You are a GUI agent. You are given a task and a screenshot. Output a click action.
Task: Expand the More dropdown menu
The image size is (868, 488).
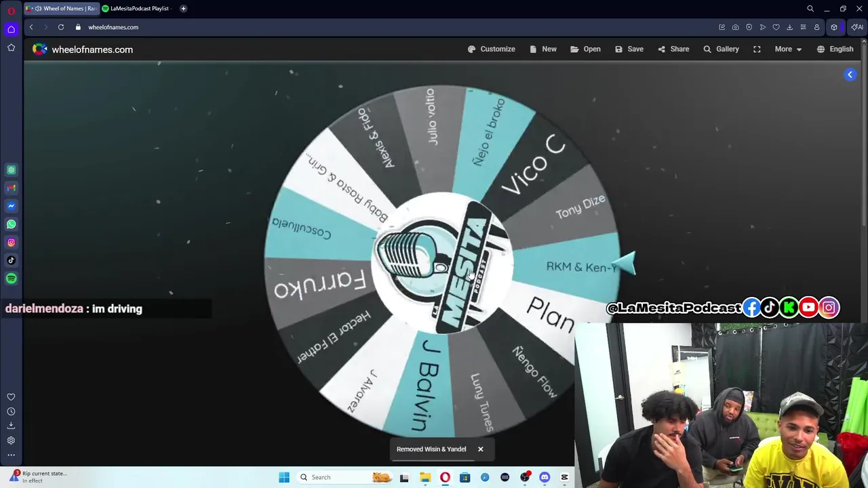(x=788, y=49)
